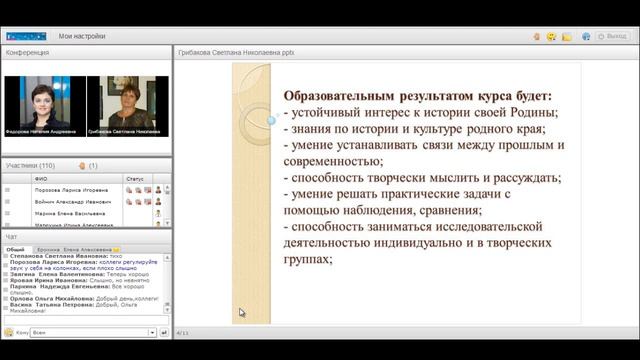Click participants list scroll down arrow
This screenshot has height=360, width=640.
[x=167, y=223]
